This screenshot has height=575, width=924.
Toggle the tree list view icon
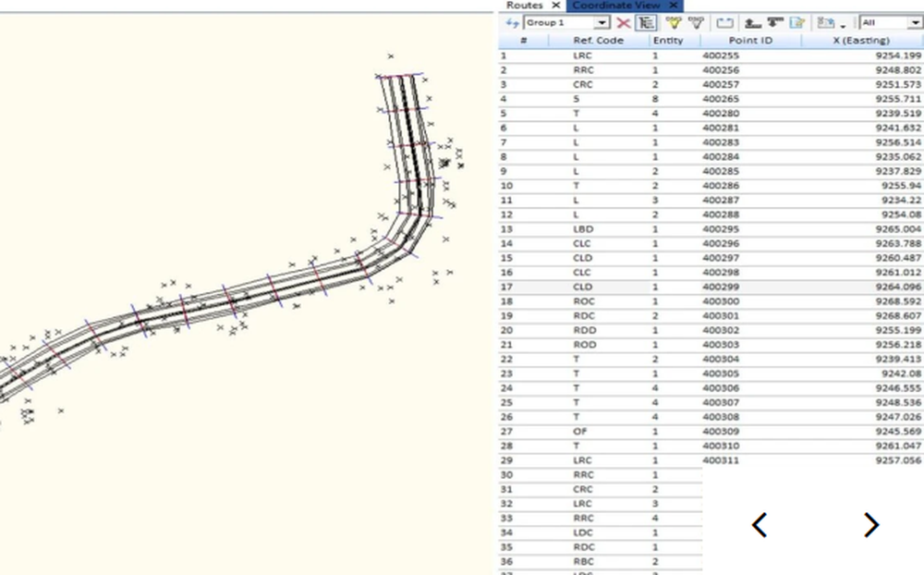click(x=647, y=23)
